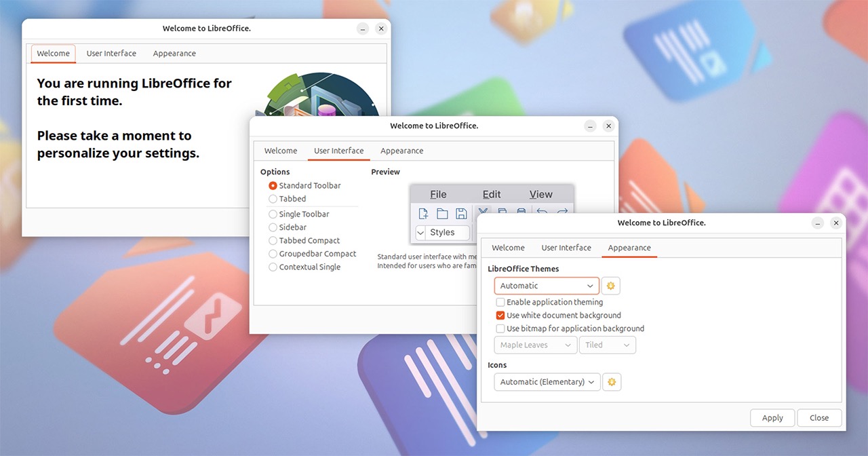Click the "LibreOffice Themes" heading
Screen dimensions: 868x456
click(524, 269)
